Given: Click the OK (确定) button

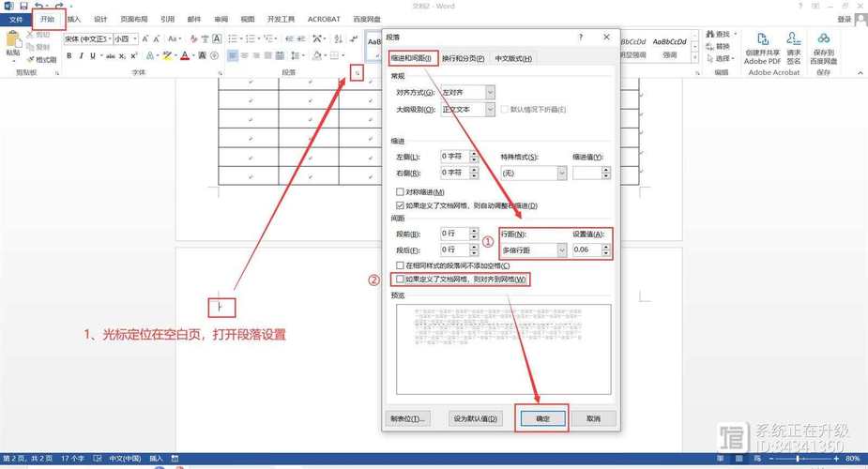Looking at the screenshot, I should click(x=542, y=418).
